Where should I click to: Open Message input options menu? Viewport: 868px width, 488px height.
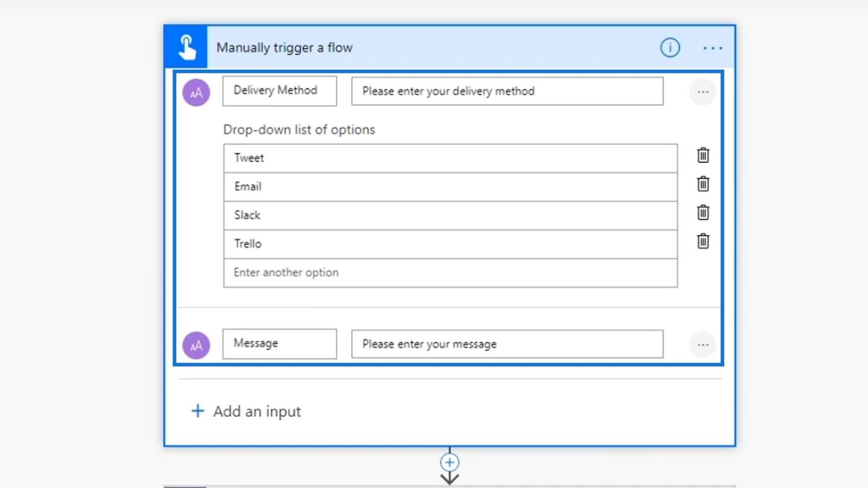click(703, 344)
